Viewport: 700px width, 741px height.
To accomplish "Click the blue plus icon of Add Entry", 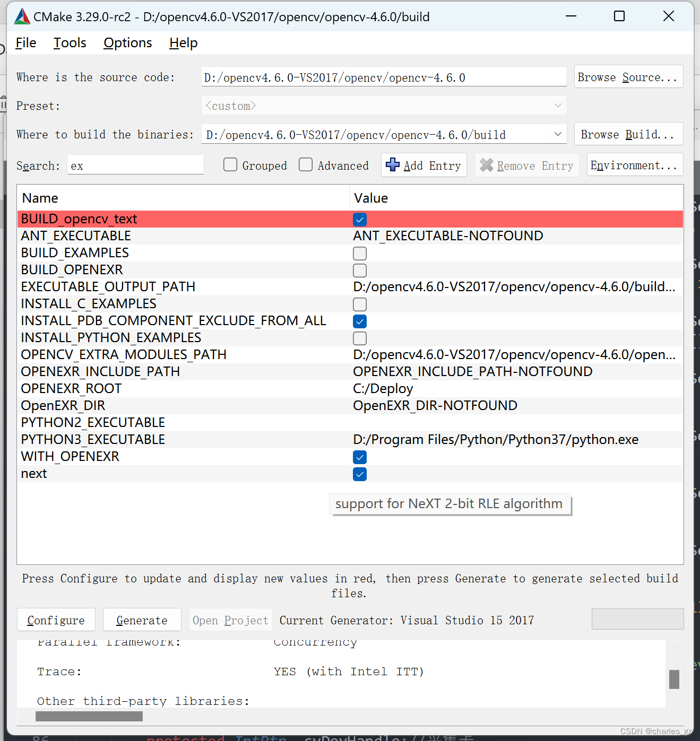I will 393,165.
